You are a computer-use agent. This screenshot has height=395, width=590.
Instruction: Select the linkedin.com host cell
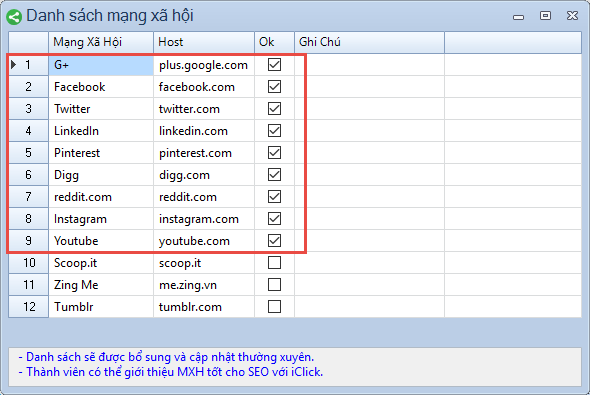coord(204,131)
